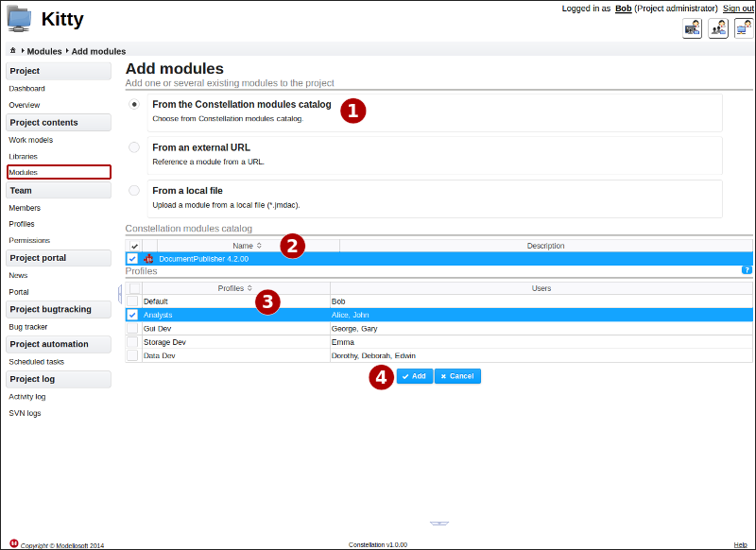Select the DocumentPublisher 4.2.00 row name
Image resolution: width=756 pixels, height=550 pixels.
pyautogui.click(x=204, y=259)
